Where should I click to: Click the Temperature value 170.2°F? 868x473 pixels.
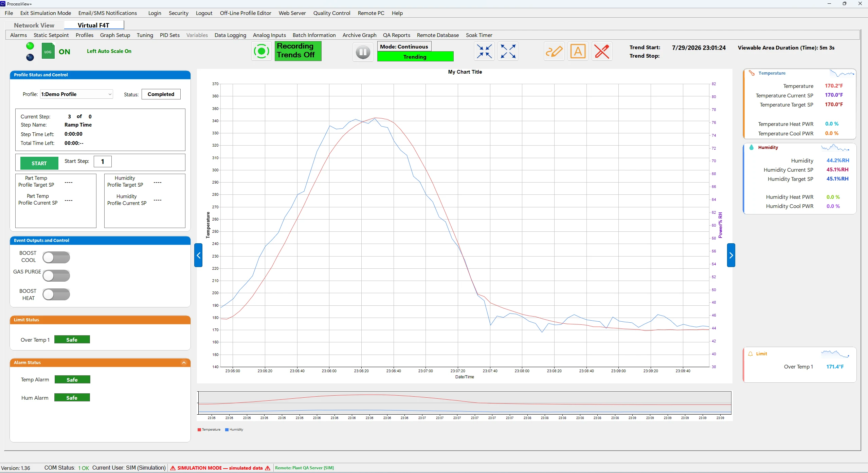coord(834,86)
